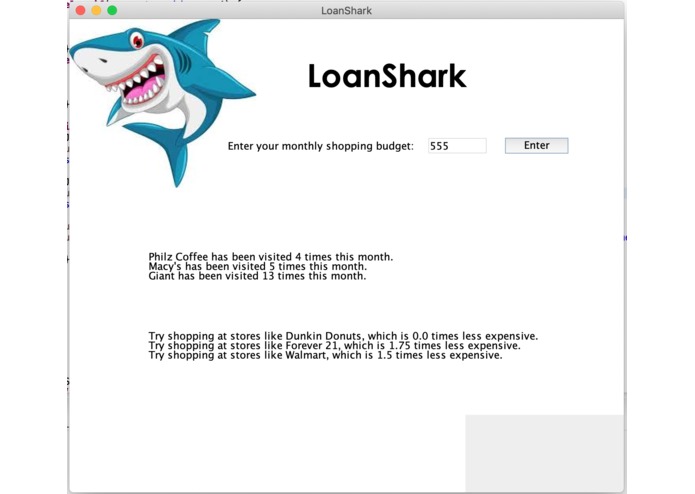Minimize the window using the yellow button
Image resolution: width=695 pixels, height=494 pixels.
pyautogui.click(x=96, y=10)
